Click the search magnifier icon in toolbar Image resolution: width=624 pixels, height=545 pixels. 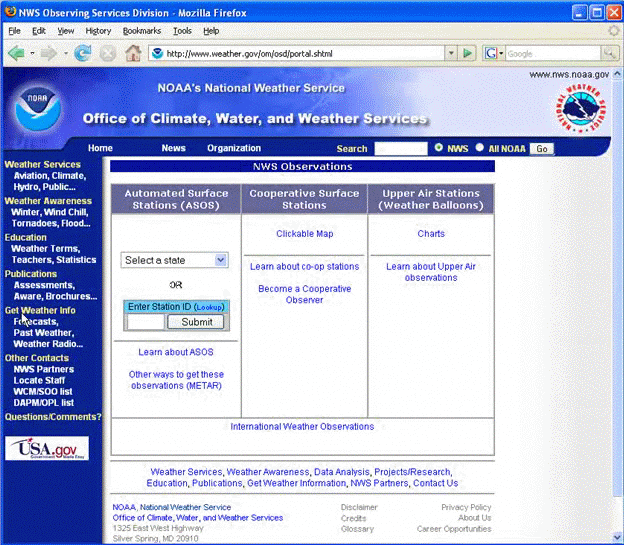click(x=609, y=53)
